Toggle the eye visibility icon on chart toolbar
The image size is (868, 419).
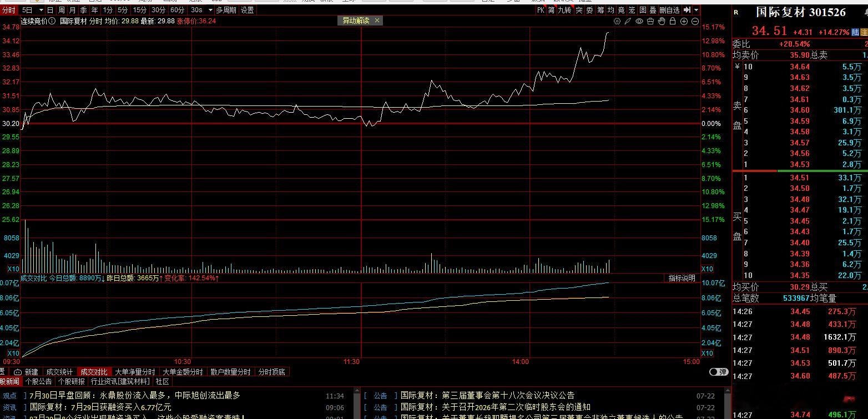coord(639,21)
